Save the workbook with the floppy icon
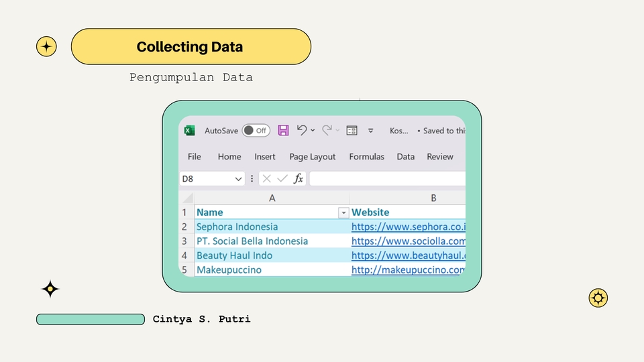644x362 pixels. click(283, 131)
